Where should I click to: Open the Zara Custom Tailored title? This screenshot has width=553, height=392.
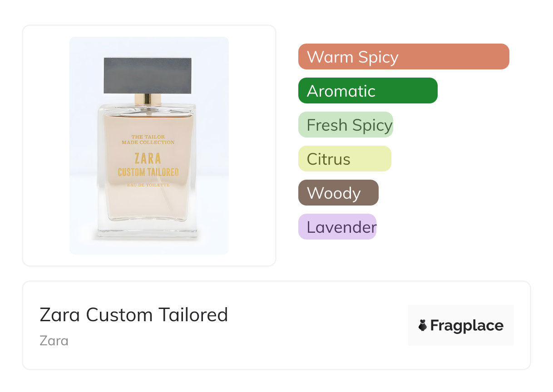click(x=133, y=314)
